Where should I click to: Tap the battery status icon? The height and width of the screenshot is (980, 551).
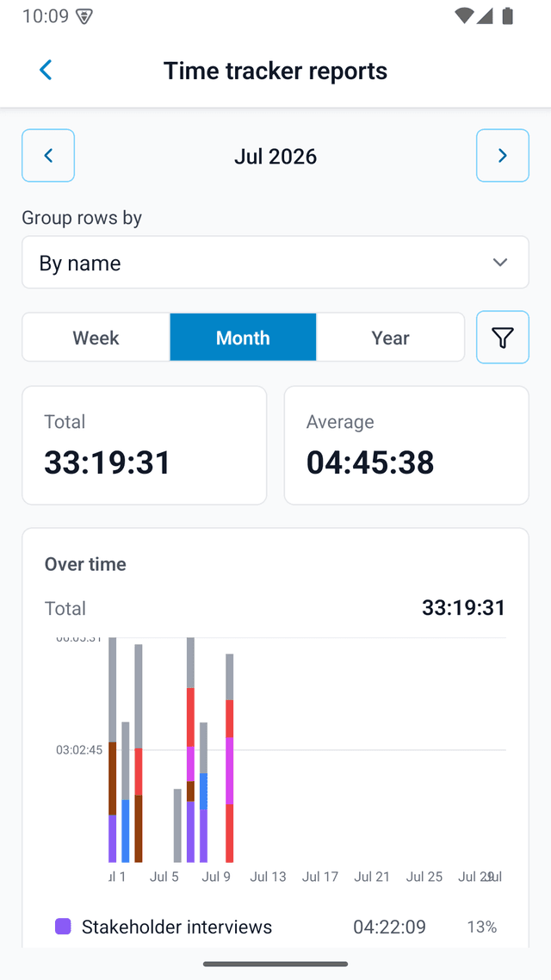507,16
